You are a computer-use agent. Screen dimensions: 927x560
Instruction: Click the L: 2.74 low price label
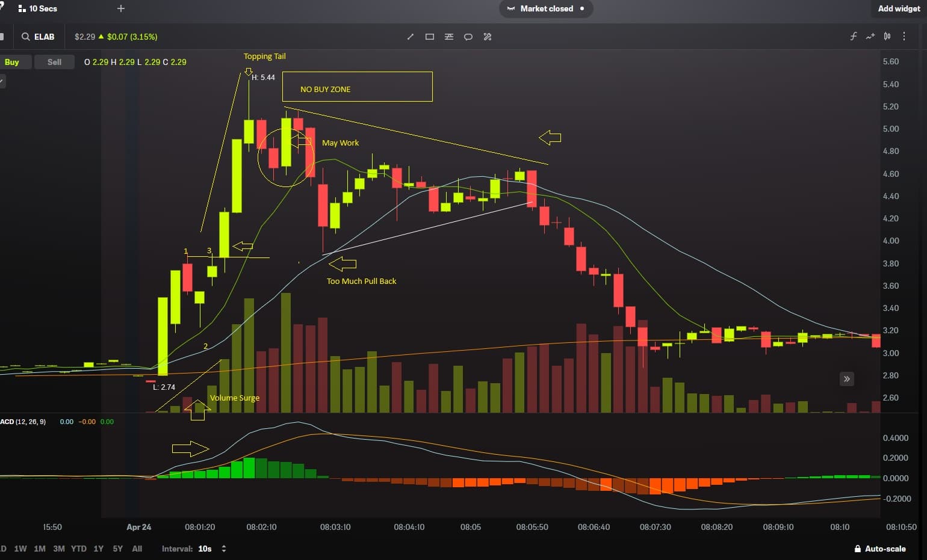coord(164,387)
